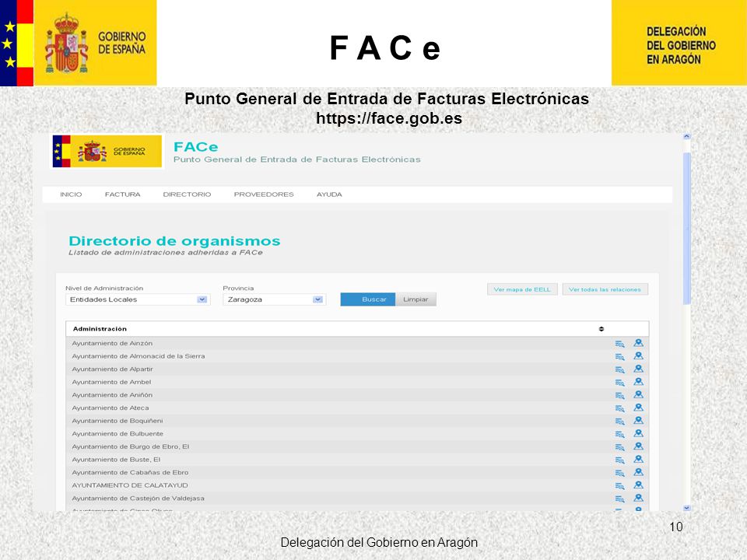Select row Ayuntamiento de Castejón de Valdejasa

[x=357, y=498]
